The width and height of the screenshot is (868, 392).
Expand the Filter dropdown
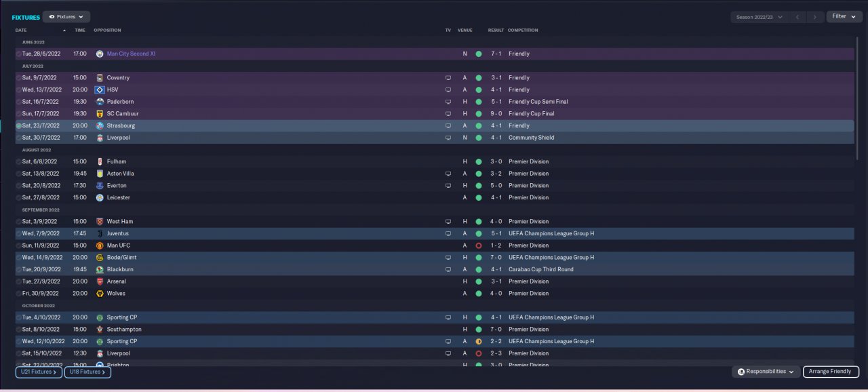844,16
